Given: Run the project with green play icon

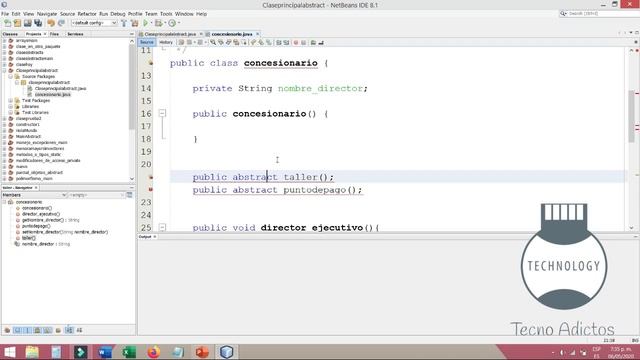Looking at the screenshot, I should coord(145,23).
